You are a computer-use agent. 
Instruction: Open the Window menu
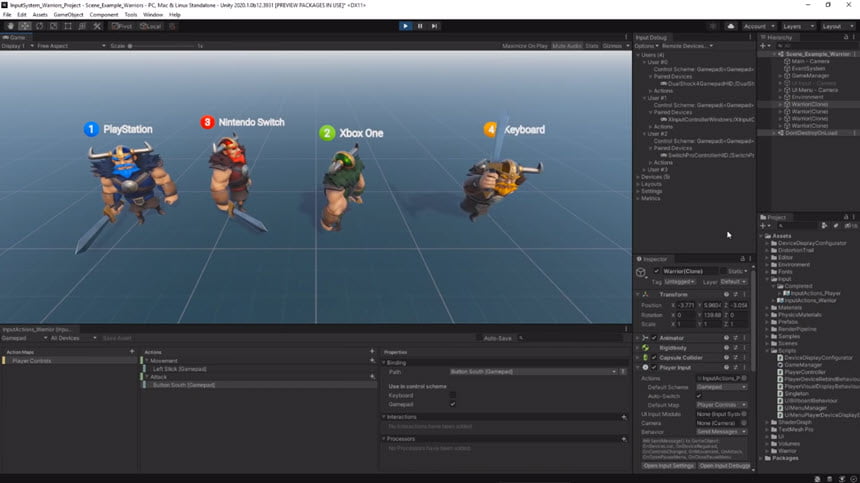click(x=153, y=15)
